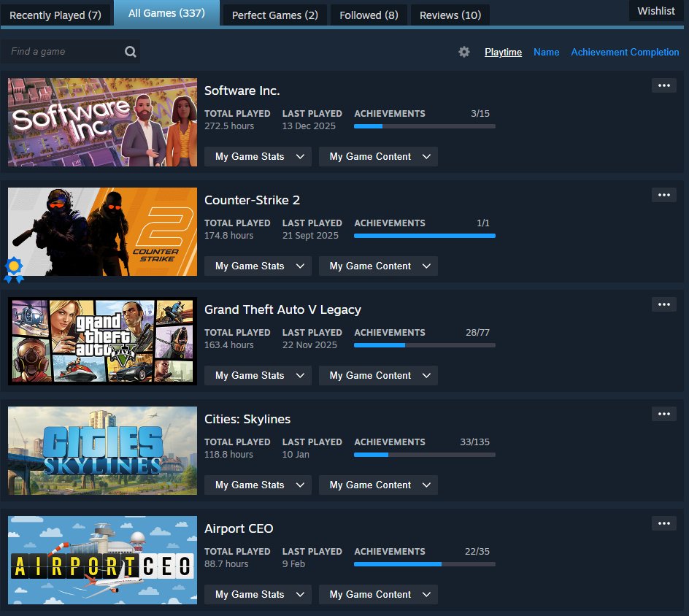Expand My Game Stats for Counter-Strike 2
Screen dimensions: 689x616
pos(258,266)
